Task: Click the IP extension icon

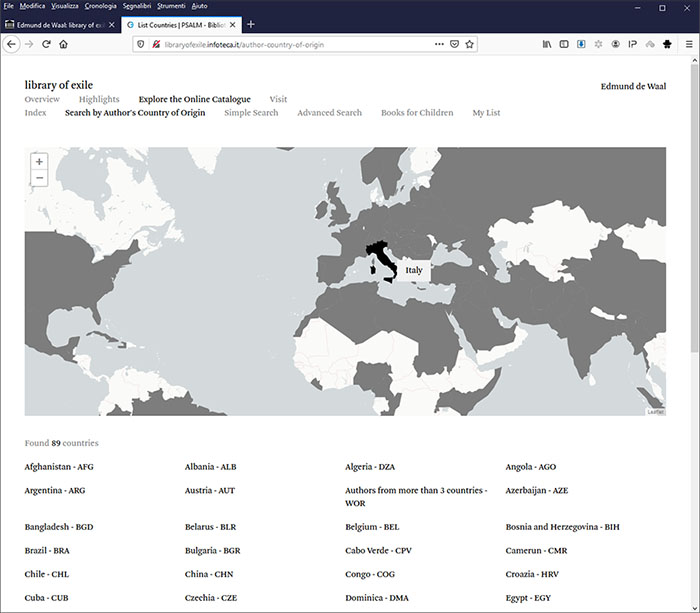Action: point(632,44)
